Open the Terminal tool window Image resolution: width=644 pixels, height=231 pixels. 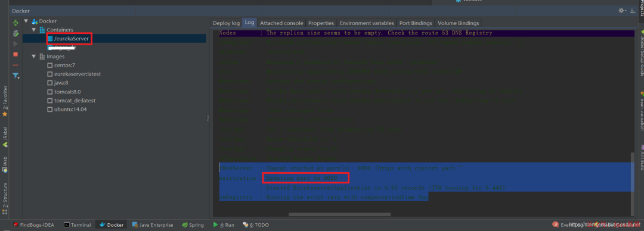[x=78, y=225]
